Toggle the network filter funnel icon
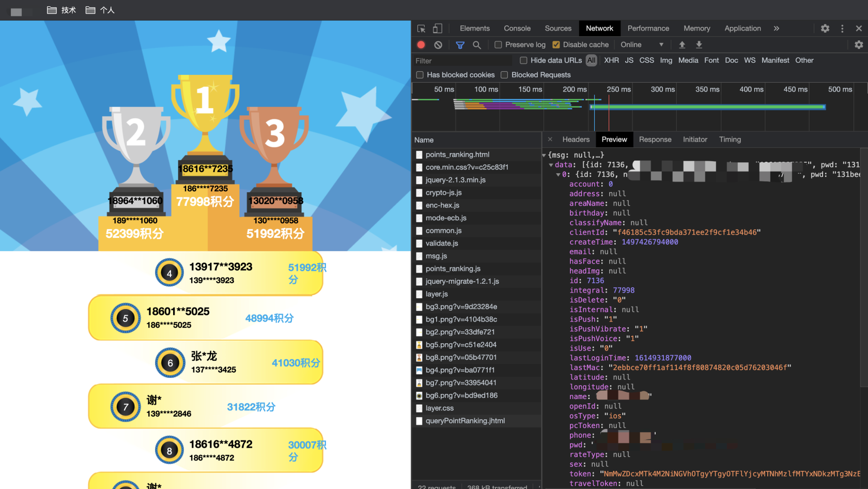This screenshot has width=868, height=489. pos(460,45)
